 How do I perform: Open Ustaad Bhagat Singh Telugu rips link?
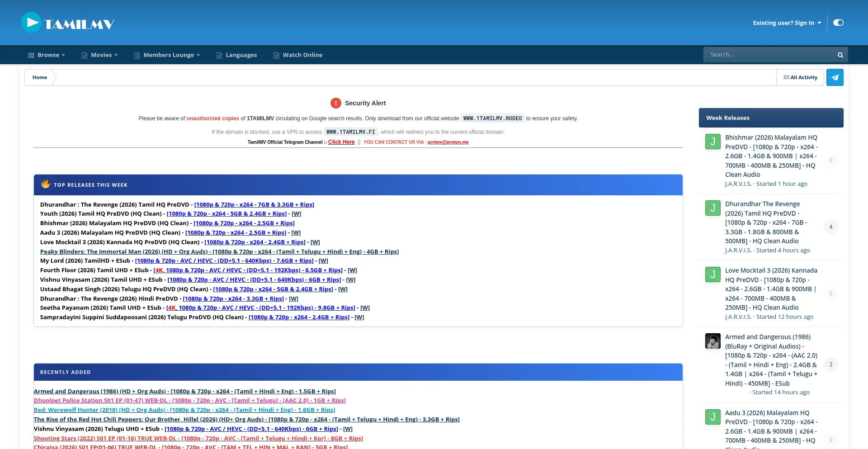coord(273,289)
